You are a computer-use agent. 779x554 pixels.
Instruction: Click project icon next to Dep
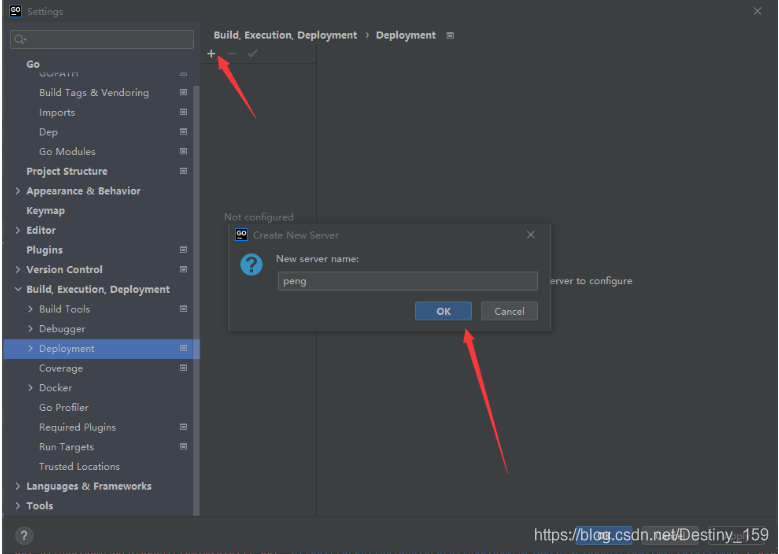pyautogui.click(x=183, y=132)
